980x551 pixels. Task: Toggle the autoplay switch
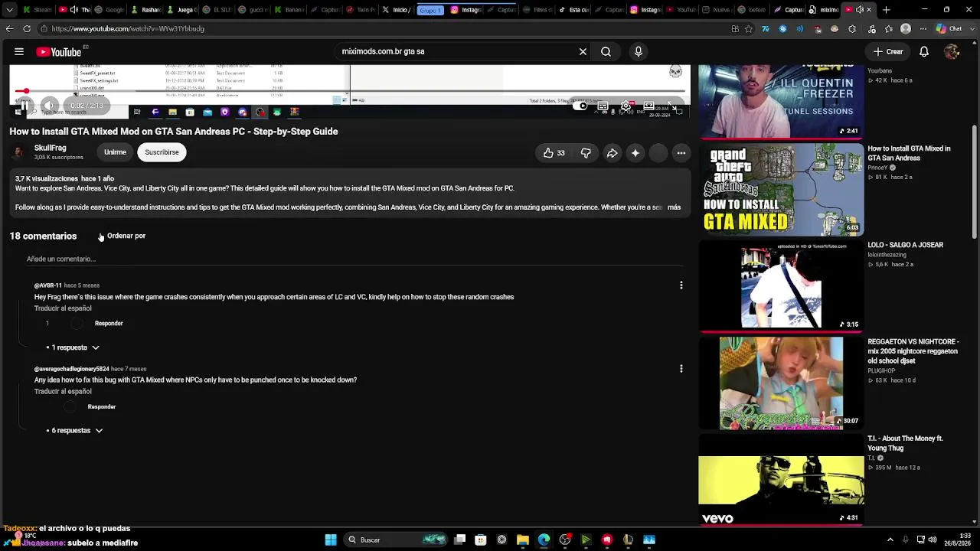580,106
